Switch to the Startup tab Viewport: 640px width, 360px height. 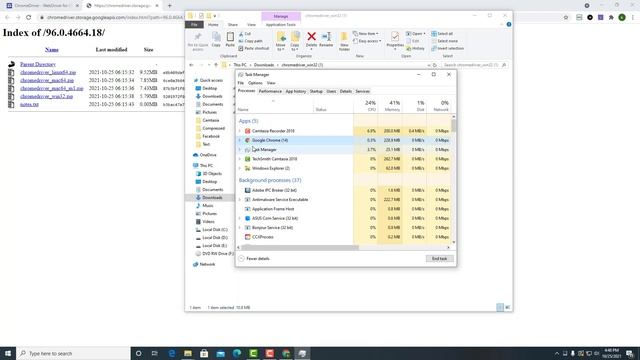(x=316, y=91)
